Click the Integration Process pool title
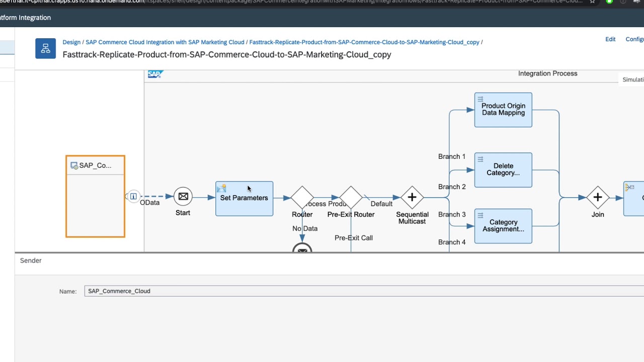The height and width of the screenshot is (362, 644). pyautogui.click(x=548, y=73)
